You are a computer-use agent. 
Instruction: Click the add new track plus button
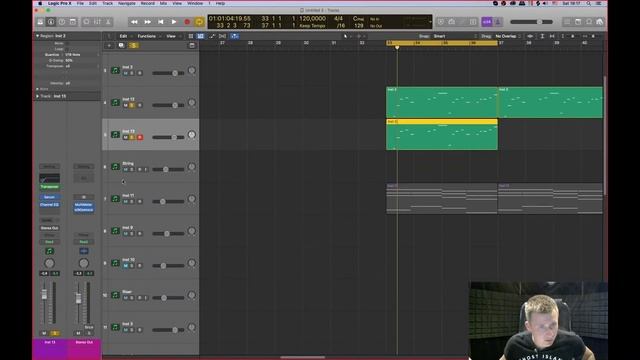pyautogui.click(x=109, y=45)
